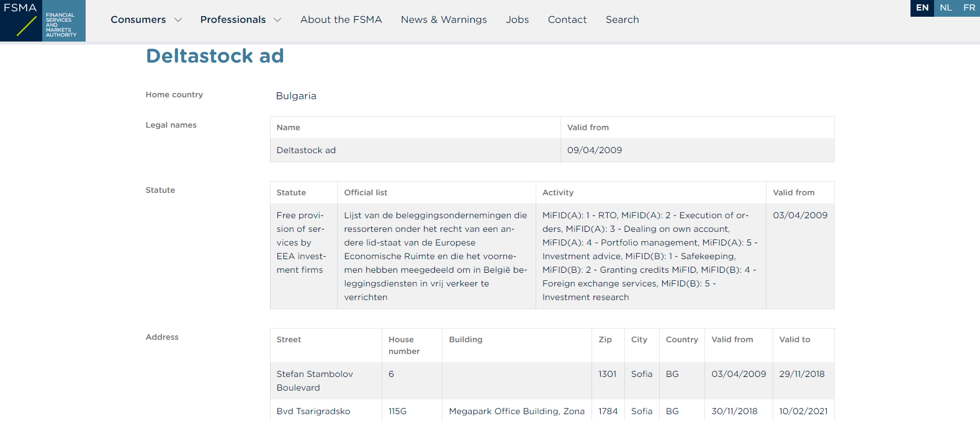Click the Official list column header

pos(436,193)
